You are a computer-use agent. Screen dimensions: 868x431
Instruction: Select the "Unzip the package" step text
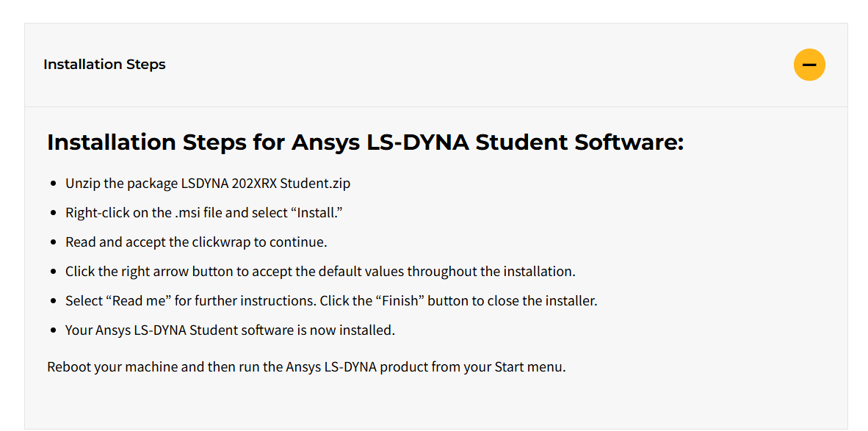(x=121, y=184)
